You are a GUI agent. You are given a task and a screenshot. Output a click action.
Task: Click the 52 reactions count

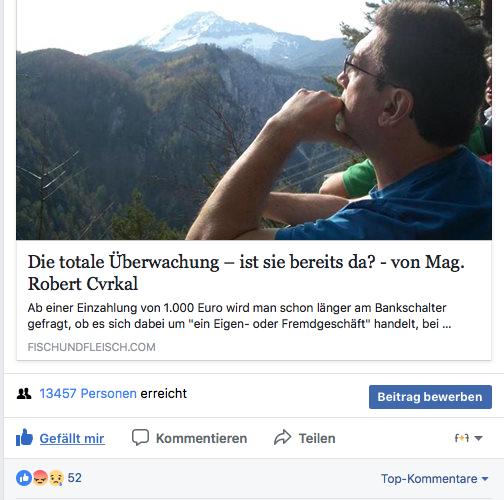[74, 478]
